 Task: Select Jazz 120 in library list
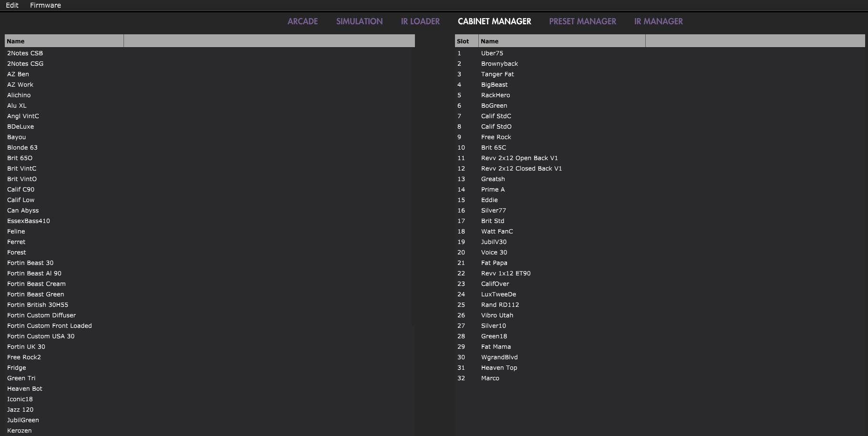[20, 410]
